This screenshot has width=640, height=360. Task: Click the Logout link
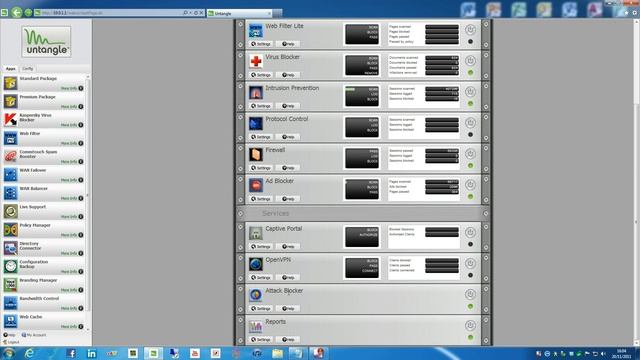(11, 342)
